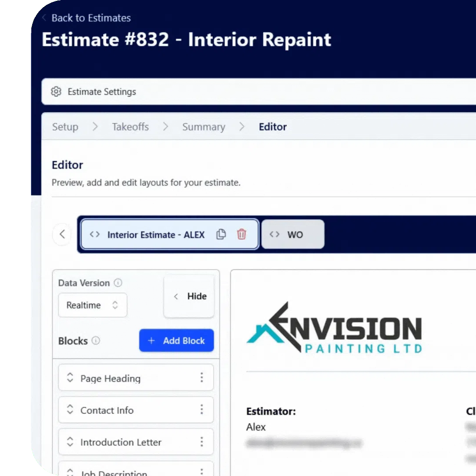This screenshot has height=476, width=476.
Task: Open the Realtime data version dropdown
Action: click(x=93, y=305)
